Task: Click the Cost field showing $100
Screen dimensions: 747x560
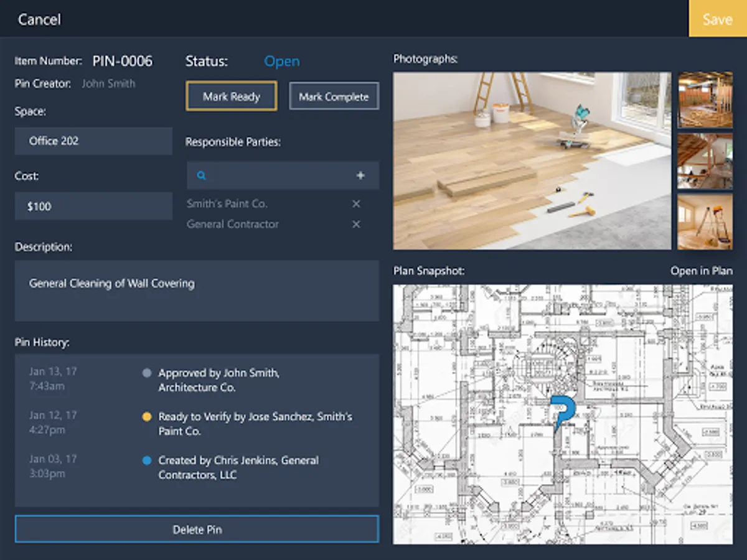Action: pos(93,206)
